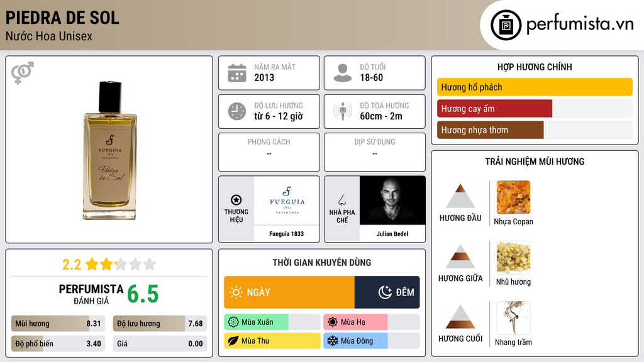The height and width of the screenshot is (362, 644).
Task: Click the first filled rating star
Action: pyautogui.click(x=92, y=264)
